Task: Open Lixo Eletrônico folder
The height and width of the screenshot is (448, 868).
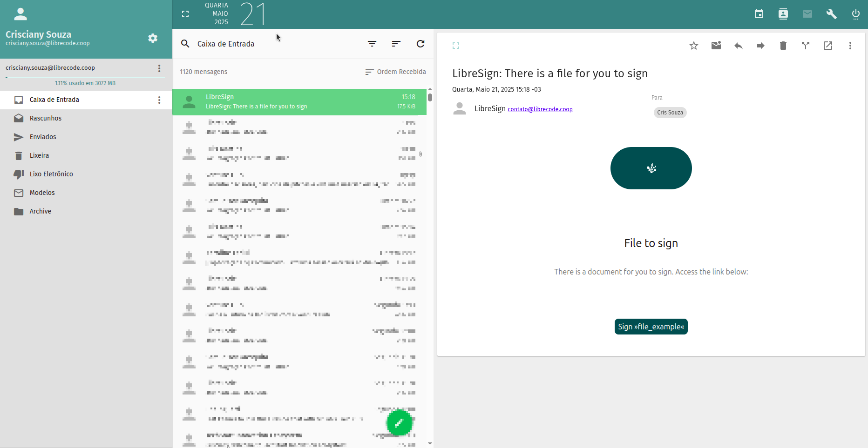Action: click(86, 174)
